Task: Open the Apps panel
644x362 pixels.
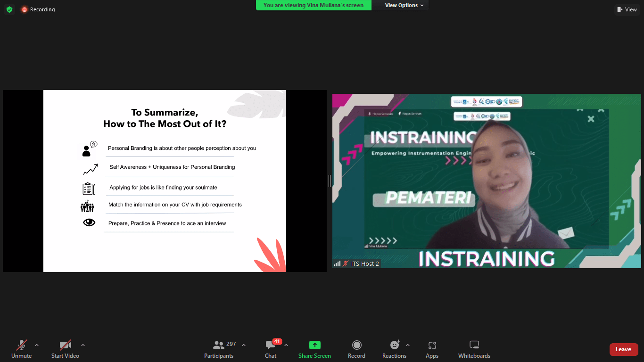Action: (x=432, y=349)
